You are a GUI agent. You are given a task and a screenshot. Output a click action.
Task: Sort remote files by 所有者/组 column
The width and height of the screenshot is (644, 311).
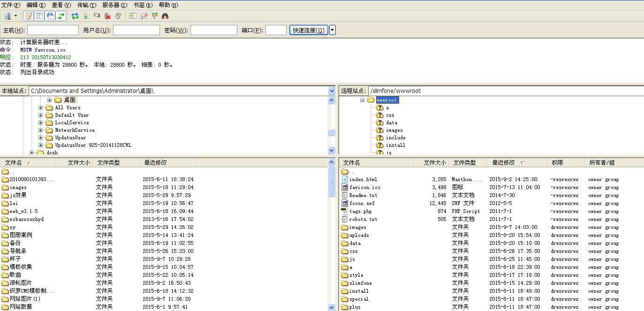point(603,163)
